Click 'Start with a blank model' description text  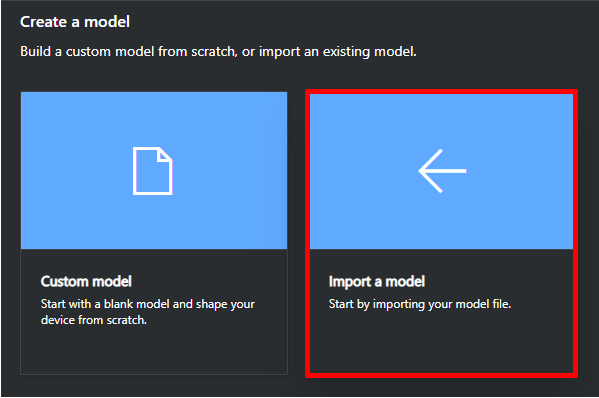[x=147, y=312]
